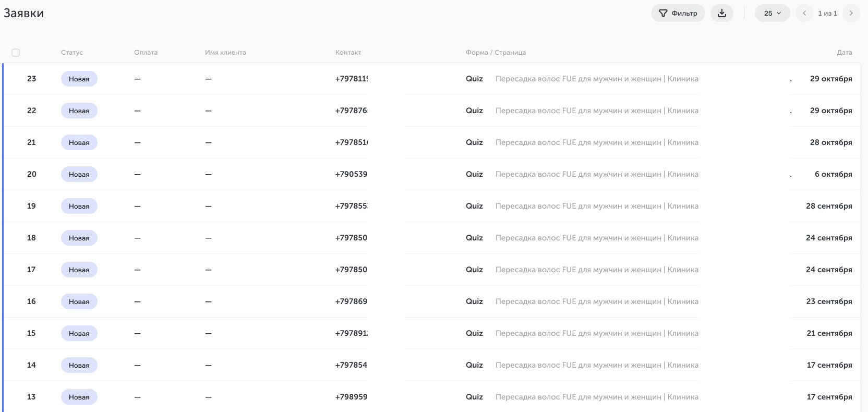This screenshot has height=412, width=868.
Task: Open page link Пересадка волос in request 15
Action: [597, 333]
